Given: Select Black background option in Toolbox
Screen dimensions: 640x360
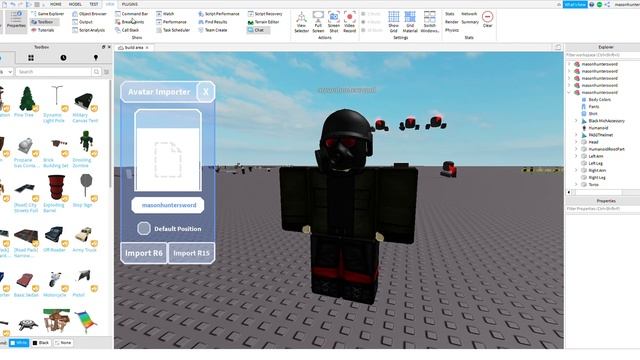Looking at the screenshot, I should pyautogui.click(x=41, y=343).
